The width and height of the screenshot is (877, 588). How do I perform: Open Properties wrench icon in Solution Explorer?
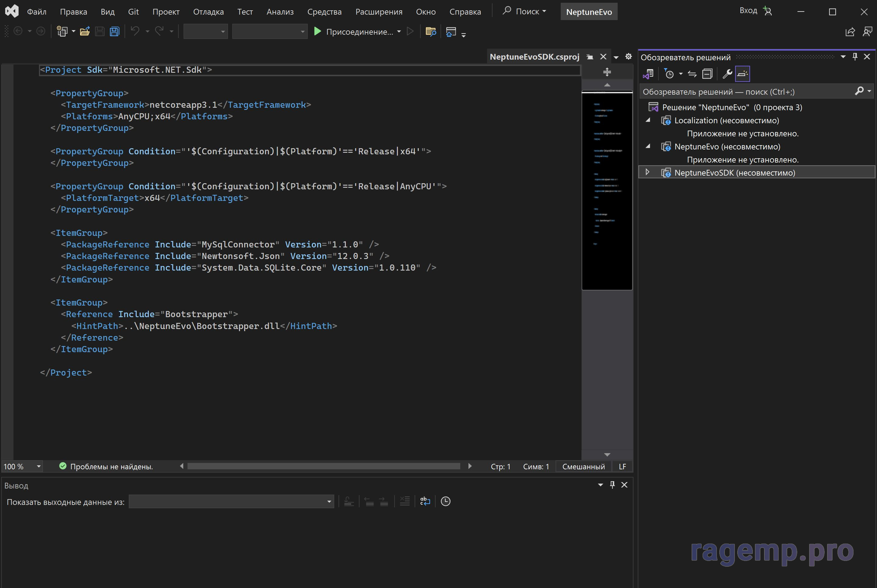point(727,74)
